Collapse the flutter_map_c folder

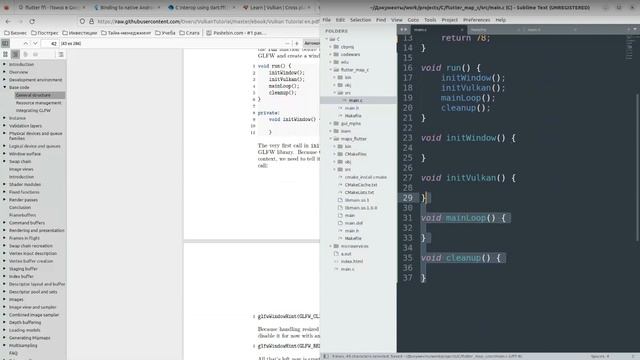[331, 70]
